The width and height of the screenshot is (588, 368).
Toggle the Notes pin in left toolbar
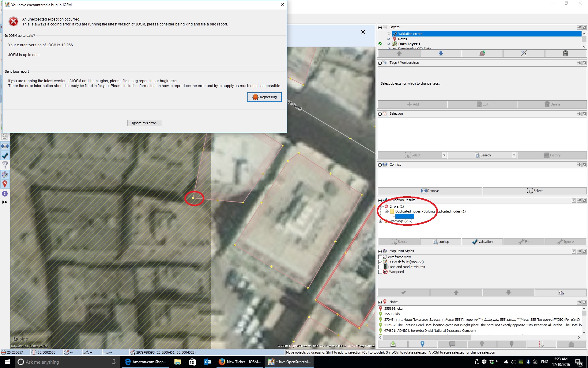[x=5, y=184]
